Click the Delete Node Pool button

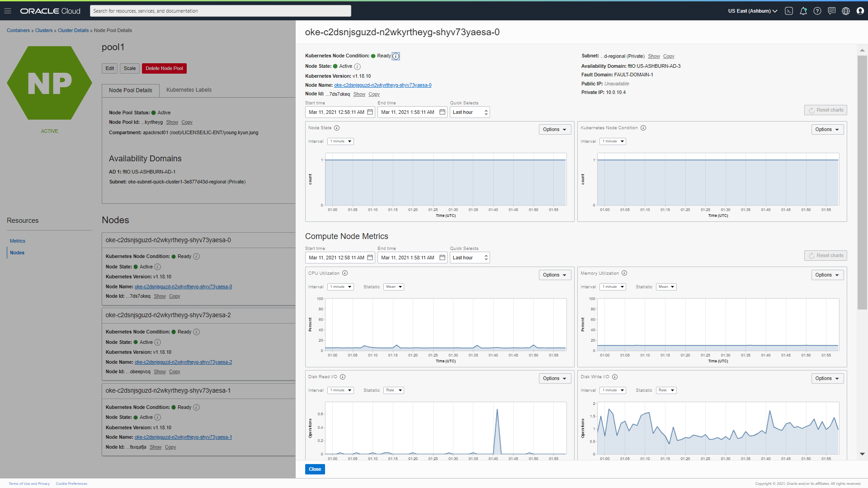(x=164, y=68)
